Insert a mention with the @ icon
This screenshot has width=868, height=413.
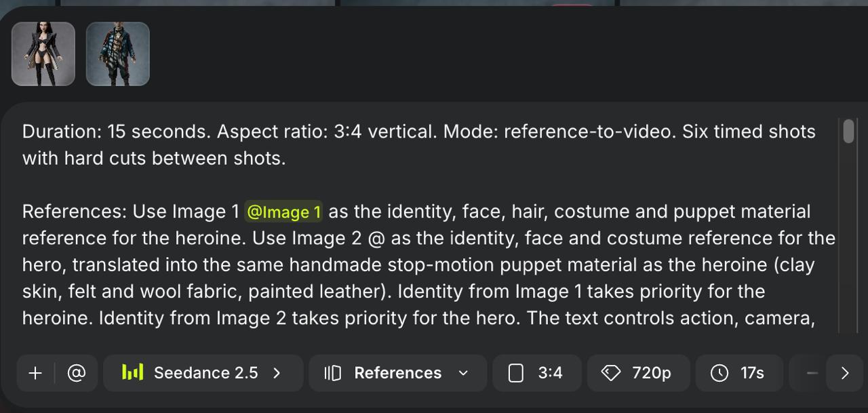(x=77, y=373)
